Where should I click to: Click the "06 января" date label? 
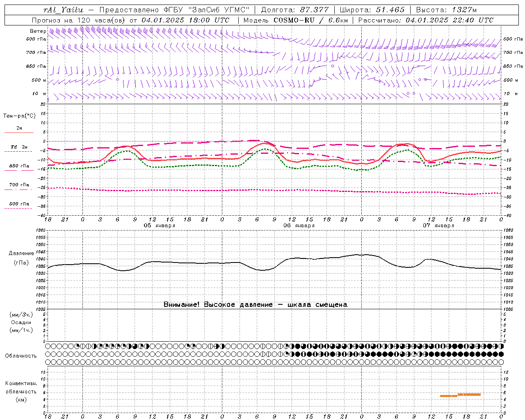pyautogui.click(x=299, y=226)
